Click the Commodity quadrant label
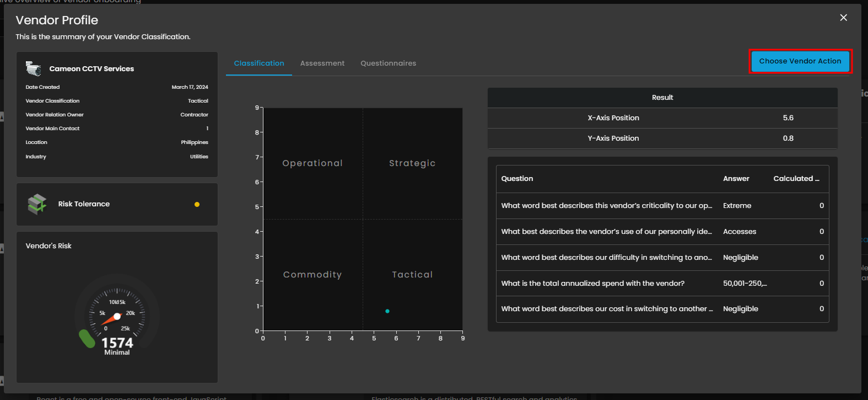Image resolution: width=868 pixels, height=400 pixels. coord(312,275)
